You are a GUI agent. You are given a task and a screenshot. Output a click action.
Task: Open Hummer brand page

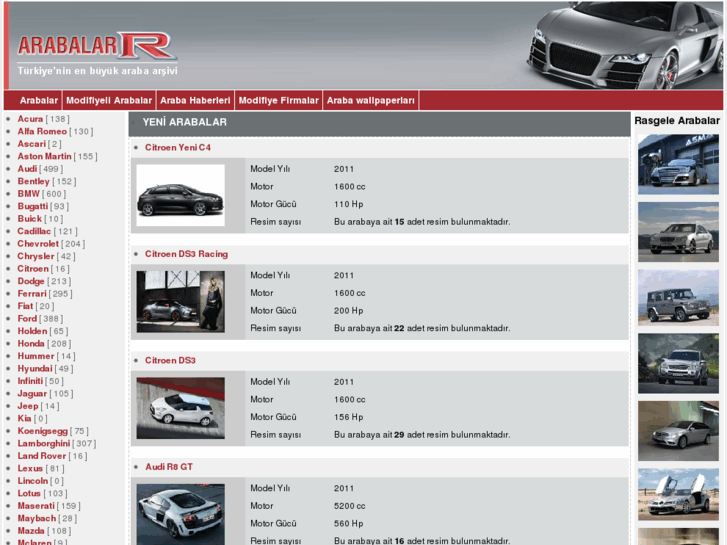[36, 357]
